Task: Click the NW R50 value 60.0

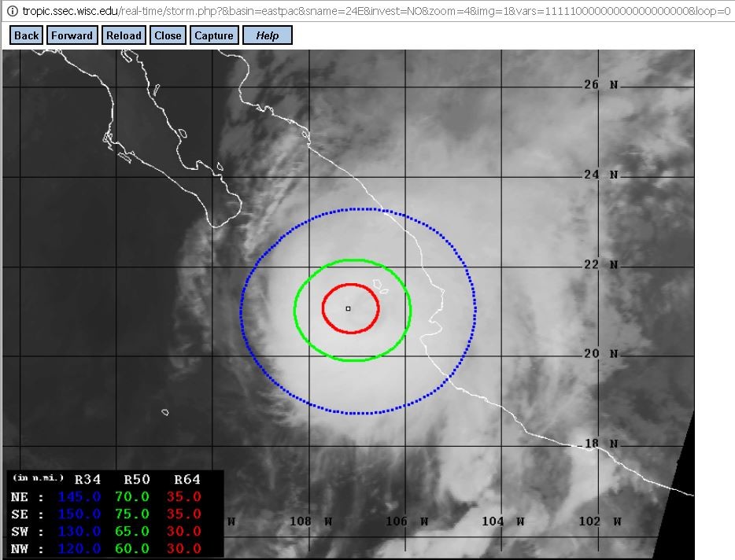Action: click(132, 549)
